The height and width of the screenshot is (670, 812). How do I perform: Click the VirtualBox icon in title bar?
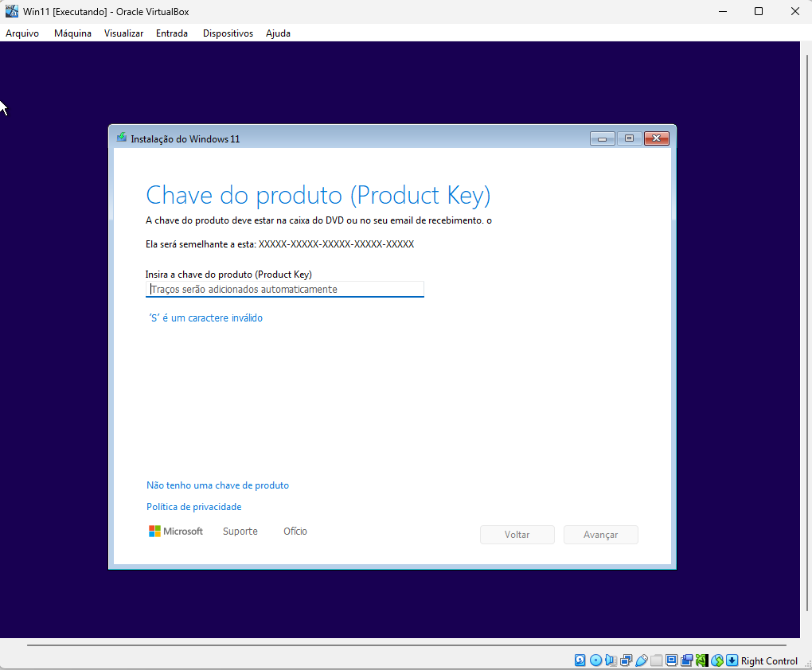(x=11, y=11)
